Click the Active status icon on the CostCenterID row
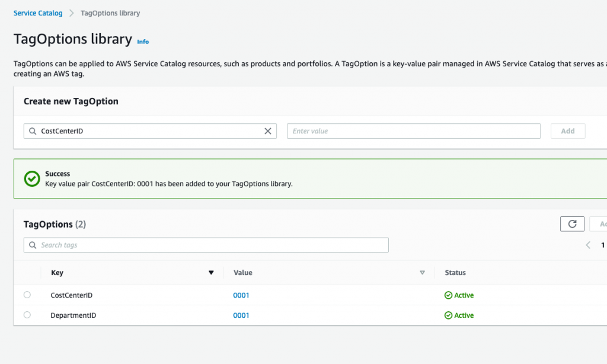The height and width of the screenshot is (364, 607). pos(449,295)
